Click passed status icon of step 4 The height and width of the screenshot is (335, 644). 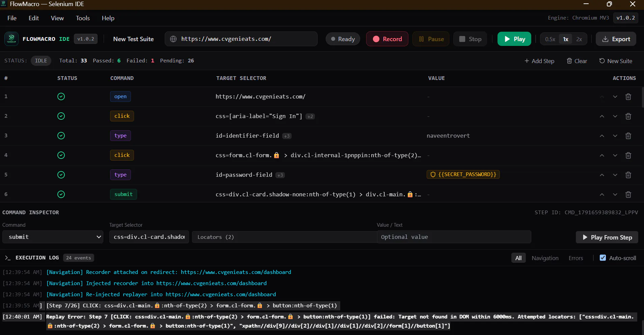[x=61, y=155]
